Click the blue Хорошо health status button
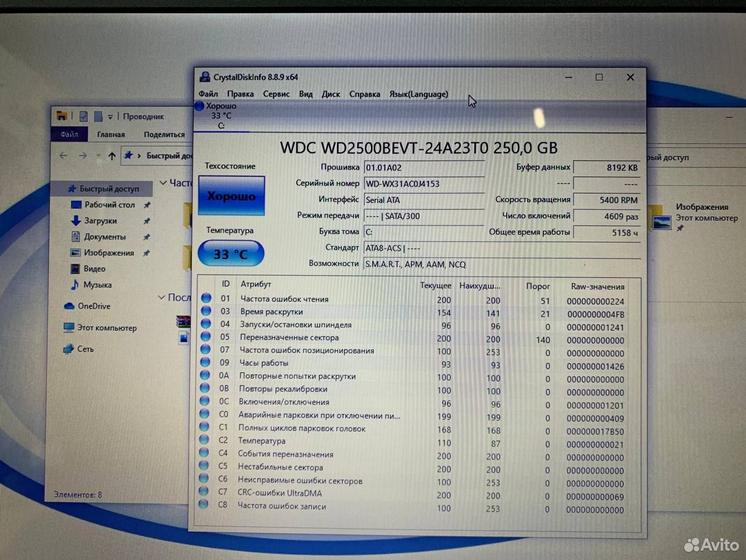Screen dimensions: 746x560 (231, 196)
